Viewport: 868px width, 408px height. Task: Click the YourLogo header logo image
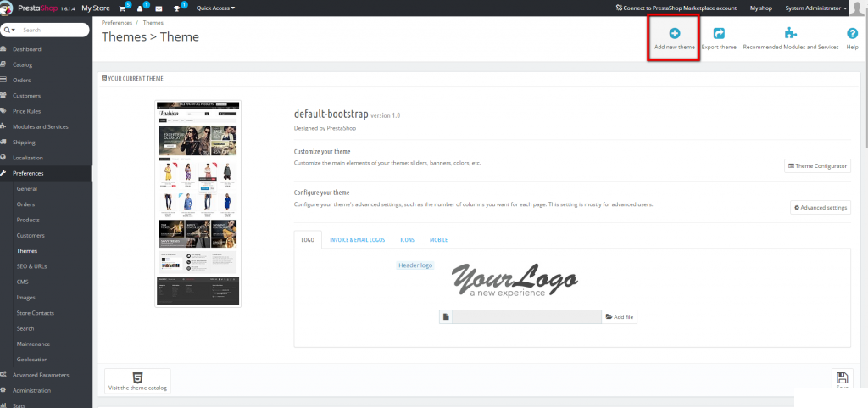[x=515, y=280]
